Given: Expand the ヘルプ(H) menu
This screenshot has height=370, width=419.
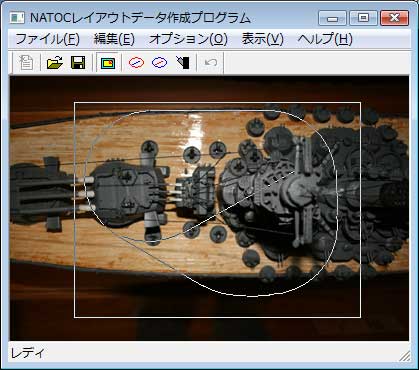Looking at the screenshot, I should tap(325, 39).
